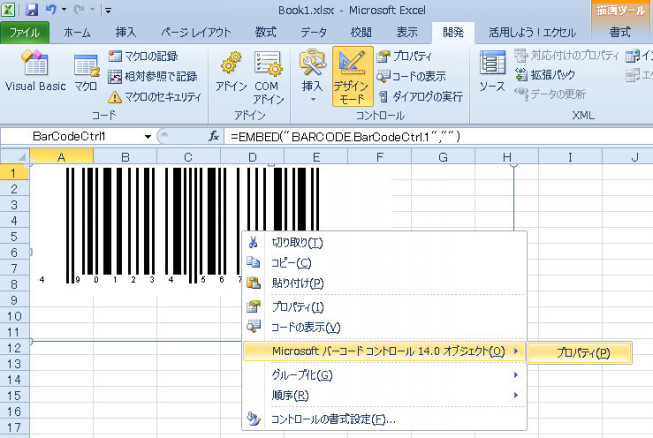Save the workbook using the quick-access icon

pos(32,10)
